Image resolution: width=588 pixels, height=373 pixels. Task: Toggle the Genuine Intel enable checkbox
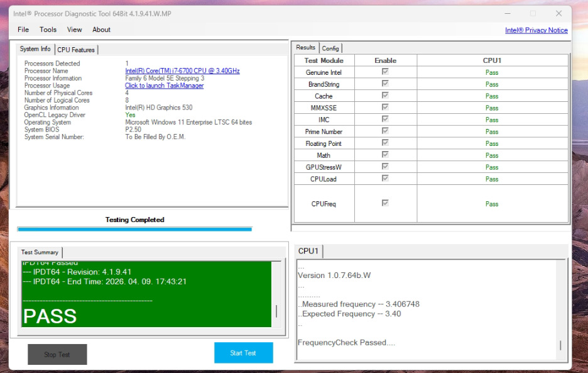385,71
